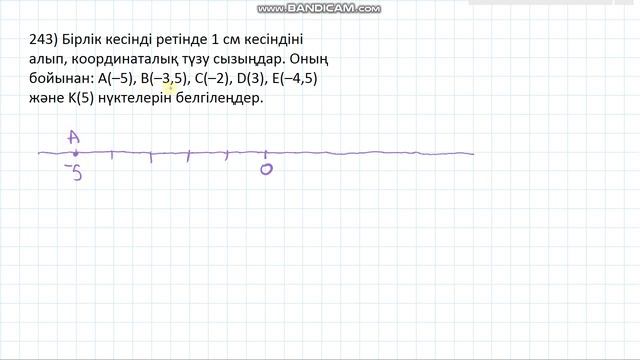This screenshot has height=360, width=640.
Task: Click the problem number 243)
Action: coord(44,40)
